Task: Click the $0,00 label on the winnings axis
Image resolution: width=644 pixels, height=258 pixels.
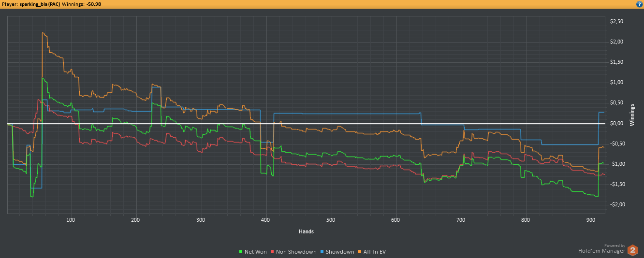Action: pos(617,123)
